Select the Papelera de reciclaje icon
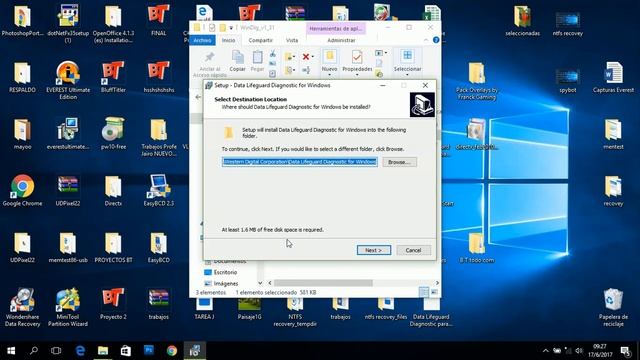This screenshot has width=640, height=360. (613, 307)
